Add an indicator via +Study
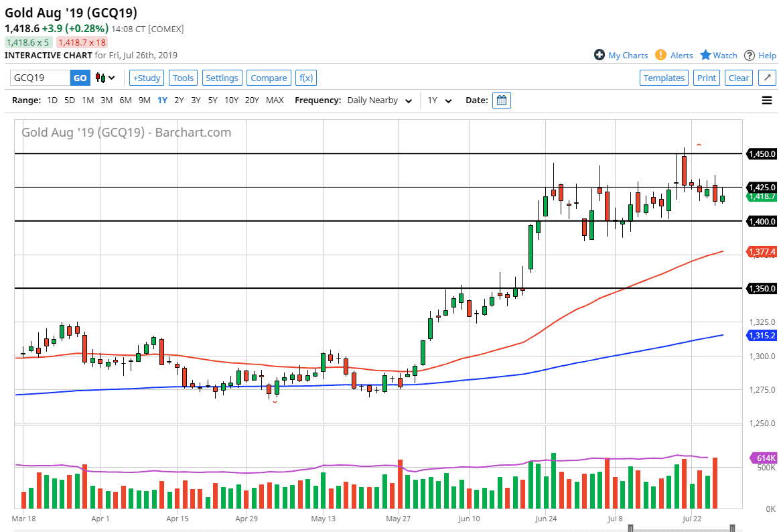The image size is (779, 532). [x=146, y=77]
